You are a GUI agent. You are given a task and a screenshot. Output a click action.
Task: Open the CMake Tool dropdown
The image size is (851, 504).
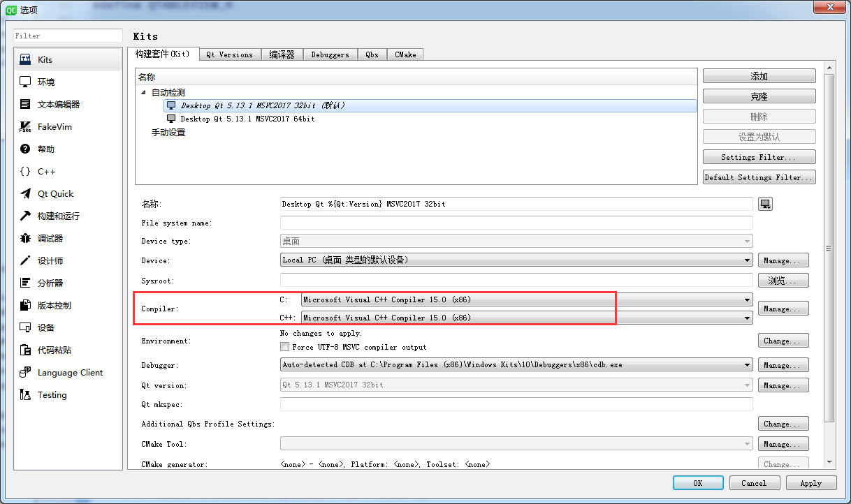tap(516, 444)
